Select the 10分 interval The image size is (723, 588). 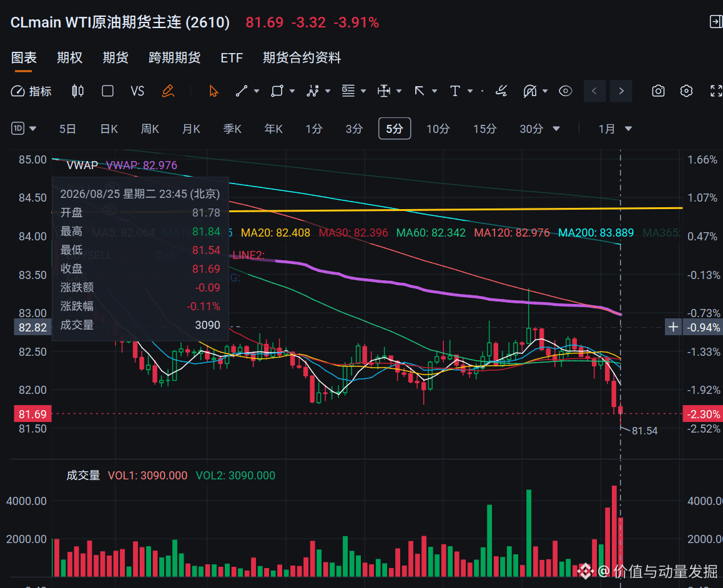(x=438, y=129)
